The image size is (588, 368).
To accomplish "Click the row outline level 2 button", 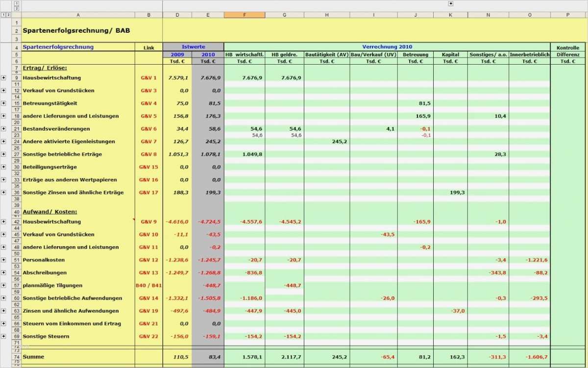I will pos(8,15).
